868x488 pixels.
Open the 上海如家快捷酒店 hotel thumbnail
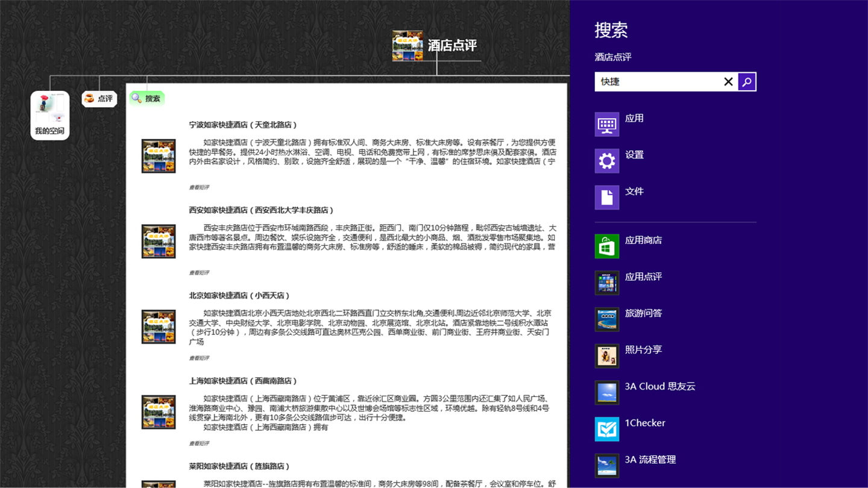click(x=159, y=412)
